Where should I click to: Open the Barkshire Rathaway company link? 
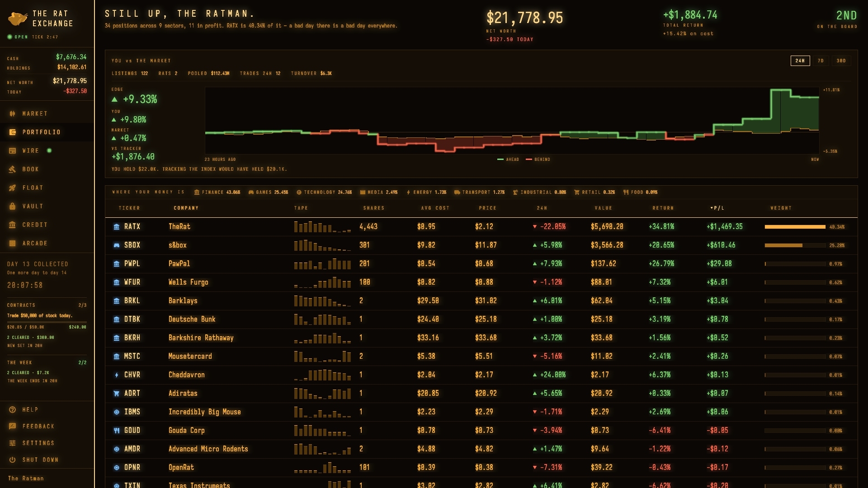pos(201,338)
